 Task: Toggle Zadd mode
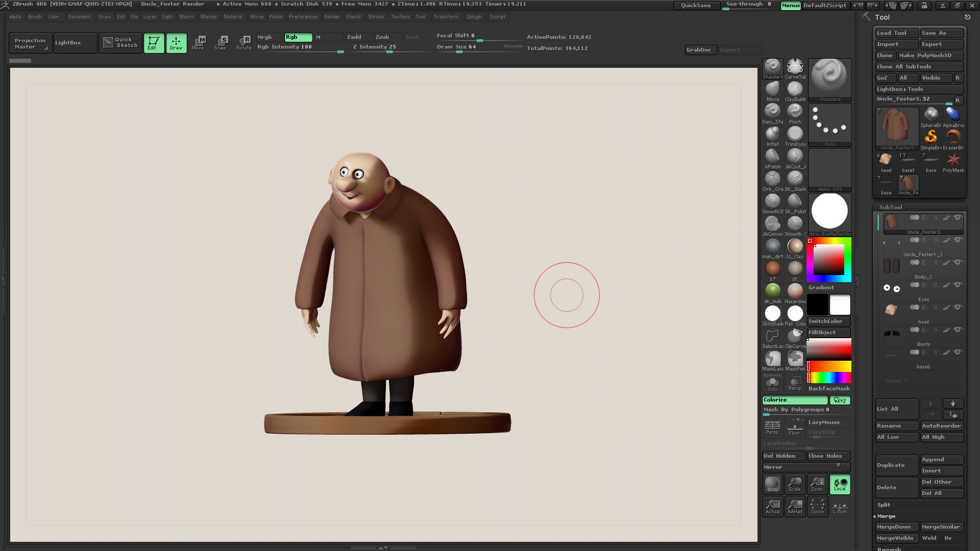359,37
